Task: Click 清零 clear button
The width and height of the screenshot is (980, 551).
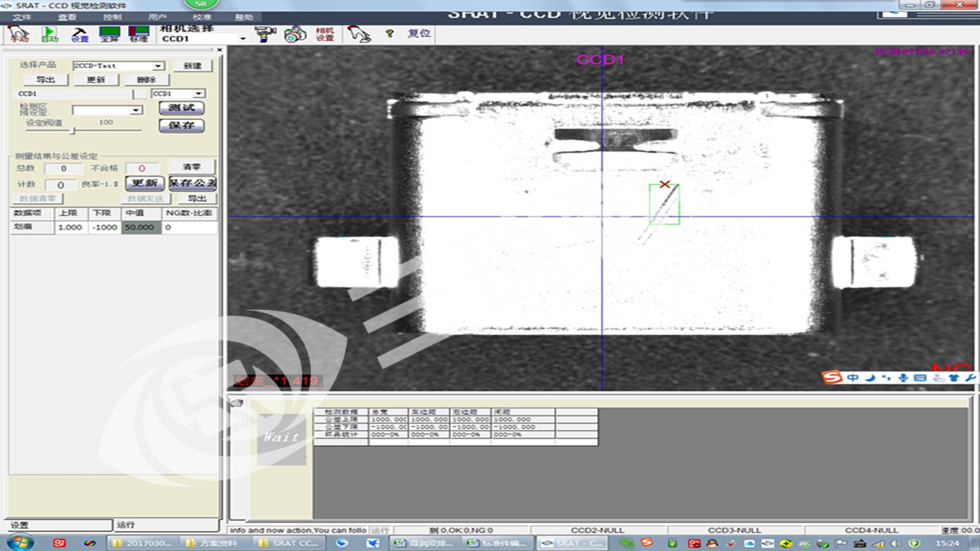Action: [x=191, y=167]
